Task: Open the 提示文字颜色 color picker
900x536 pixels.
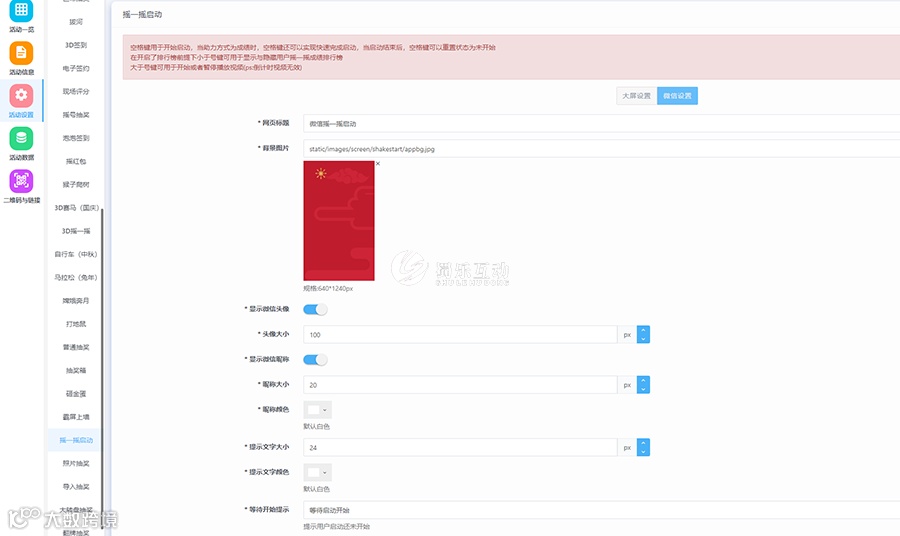Action: tap(317, 472)
